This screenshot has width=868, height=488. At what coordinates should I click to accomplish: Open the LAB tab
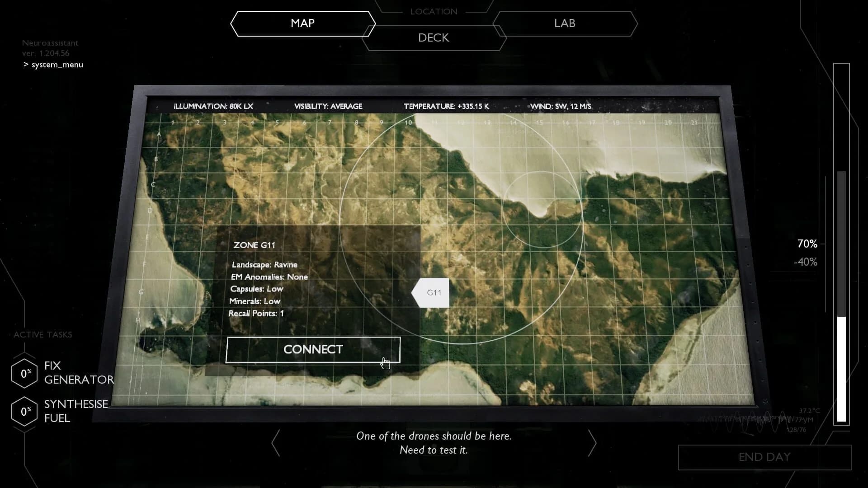(x=564, y=23)
